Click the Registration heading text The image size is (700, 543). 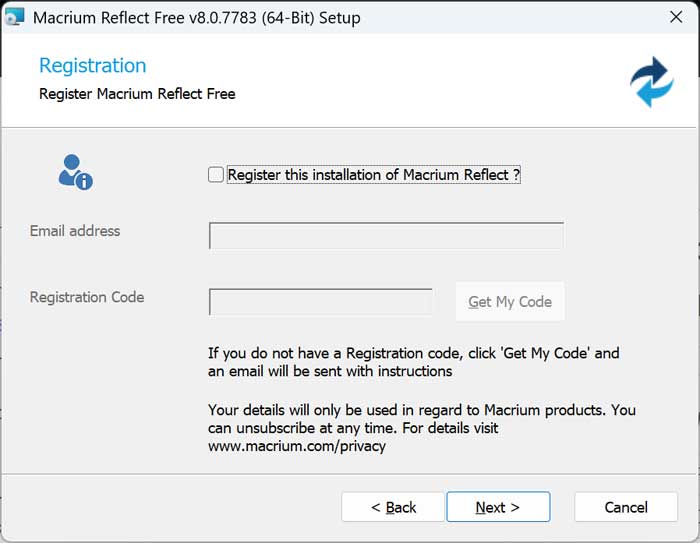tap(93, 66)
